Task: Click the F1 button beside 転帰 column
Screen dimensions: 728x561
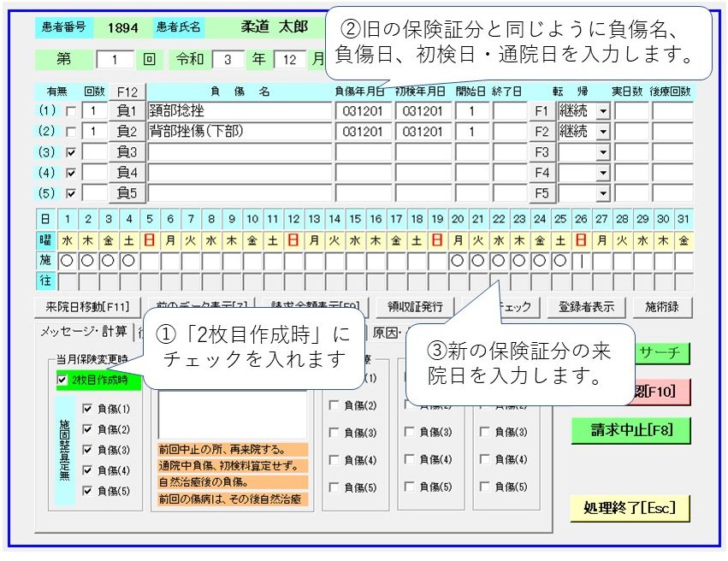Action: (x=541, y=111)
